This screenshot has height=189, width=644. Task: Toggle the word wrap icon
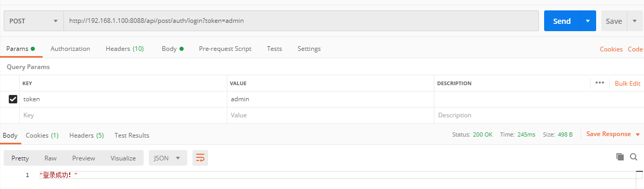(200, 158)
